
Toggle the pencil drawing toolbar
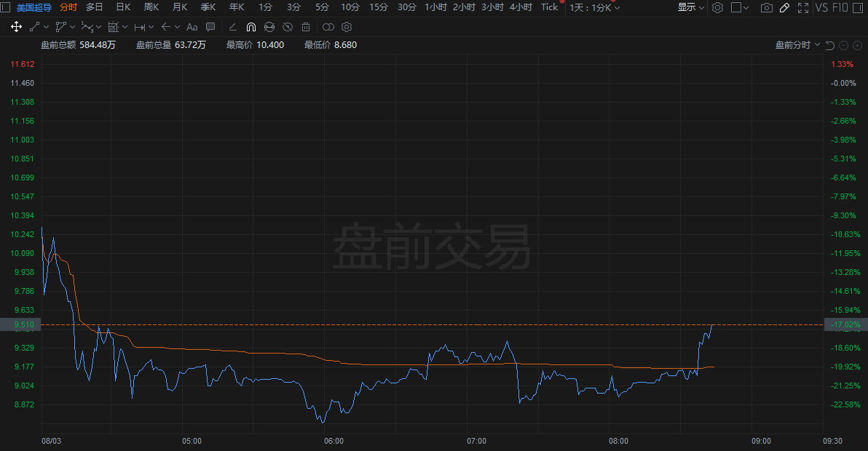[784, 7]
